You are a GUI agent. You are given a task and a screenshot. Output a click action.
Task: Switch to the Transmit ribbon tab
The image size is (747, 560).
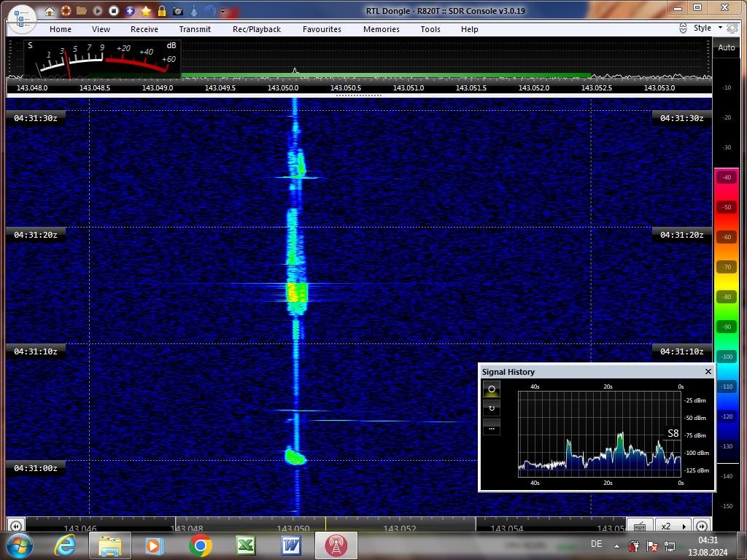coord(195,29)
